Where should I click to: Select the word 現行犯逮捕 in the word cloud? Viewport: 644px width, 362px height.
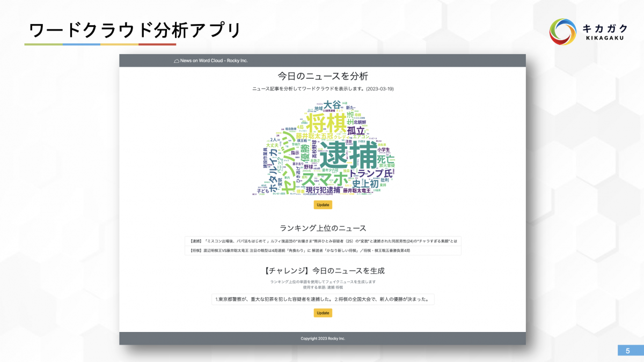tap(322, 190)
